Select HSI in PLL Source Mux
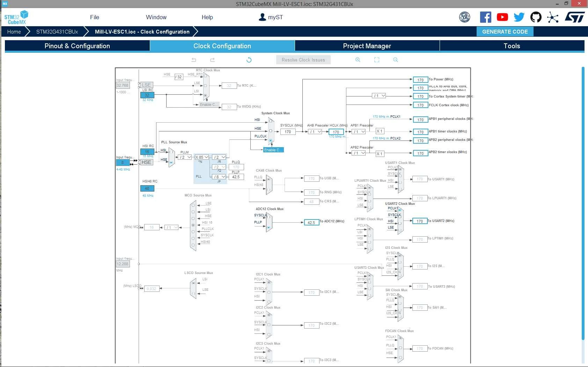The height and width of the screenshot is (367, 588). (171, 152)
